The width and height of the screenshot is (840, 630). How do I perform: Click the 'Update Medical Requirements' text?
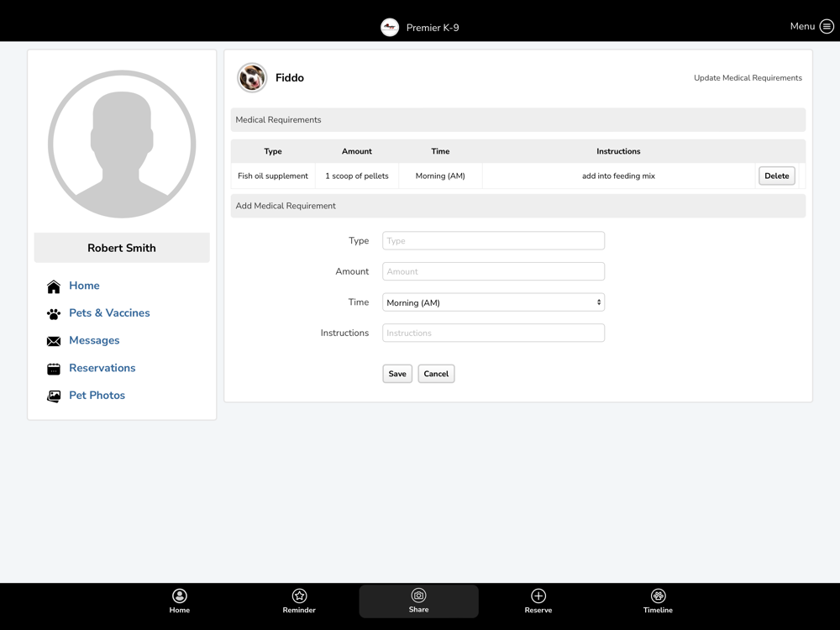click(x=748, y=77)
